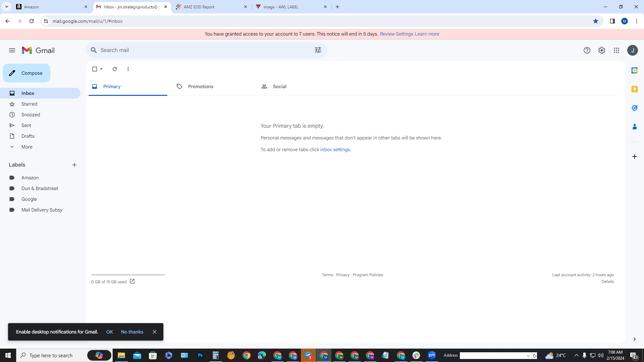Open the Program Policies link
This screenshot has height=362, width=644.
point(368,275)
